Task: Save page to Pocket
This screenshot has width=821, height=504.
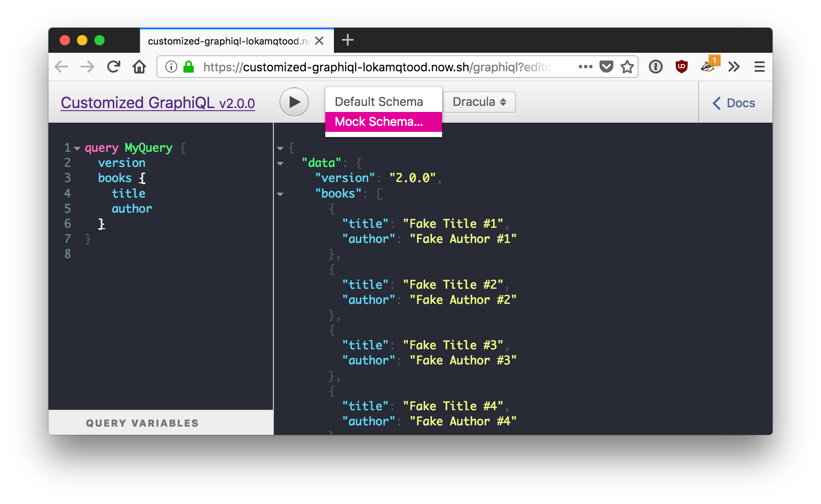Action: click(x=606, y=67)
